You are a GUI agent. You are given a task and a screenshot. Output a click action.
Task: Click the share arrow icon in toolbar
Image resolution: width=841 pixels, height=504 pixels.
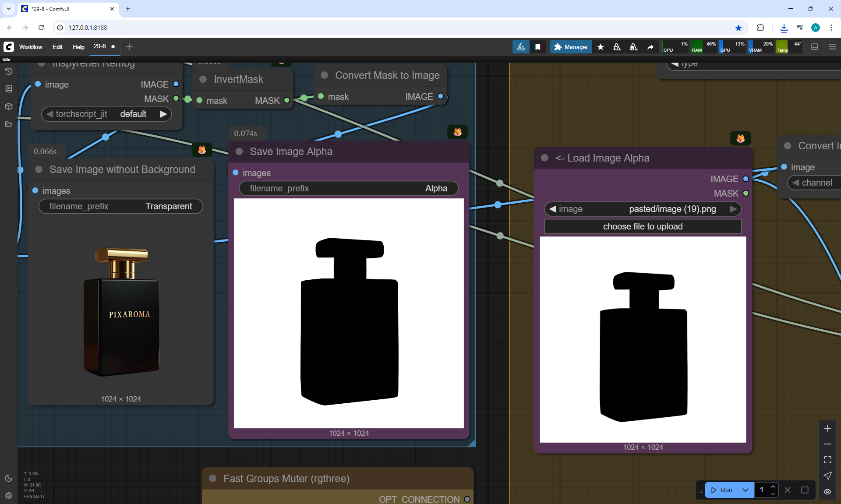pyautogui.click(x=650, y=47)
